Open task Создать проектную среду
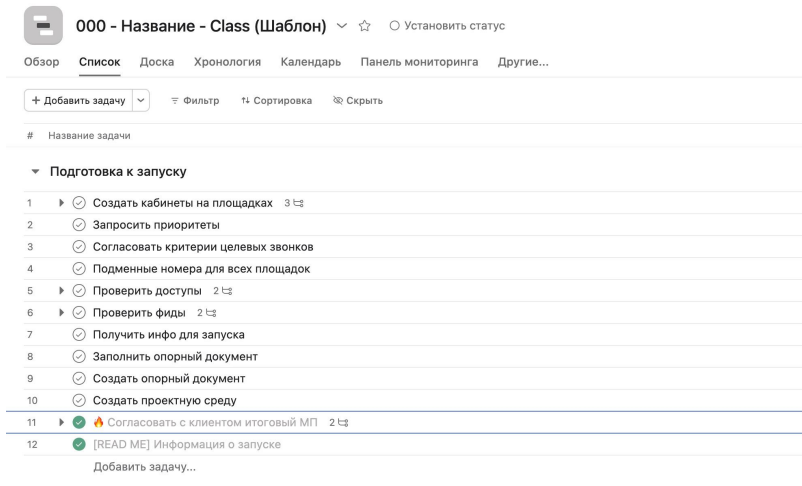Viewport: 802px width, 486px height. coord(164,401)
